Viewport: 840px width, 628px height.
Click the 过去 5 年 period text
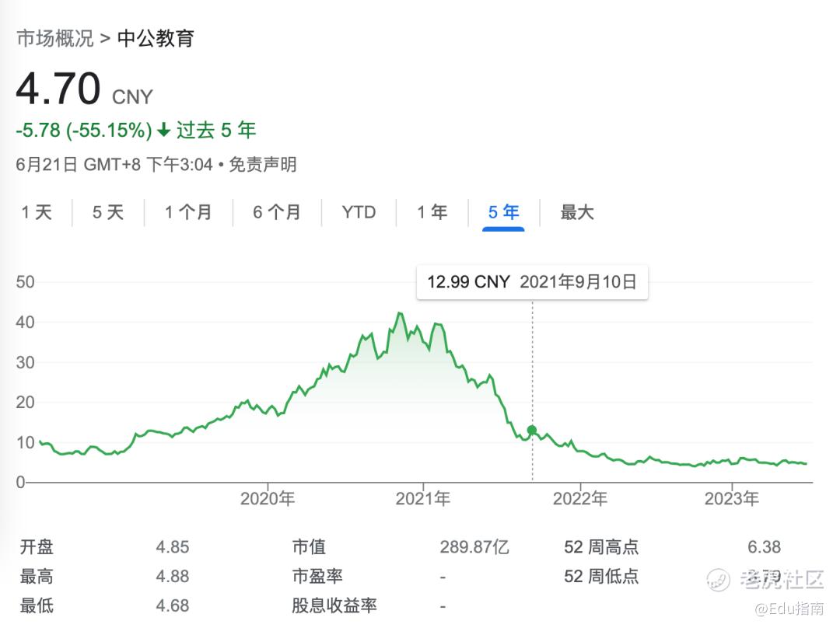pos(216,130)
